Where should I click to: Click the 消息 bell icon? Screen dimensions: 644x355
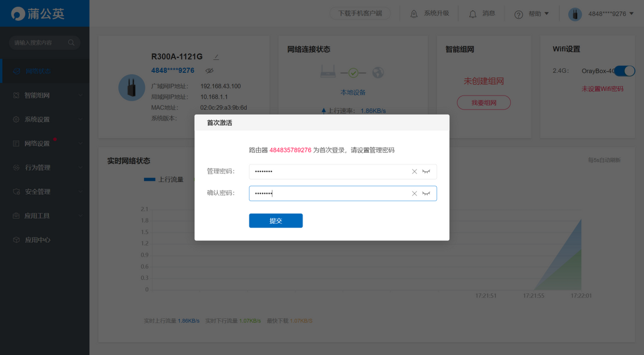(x=473, y=14)
